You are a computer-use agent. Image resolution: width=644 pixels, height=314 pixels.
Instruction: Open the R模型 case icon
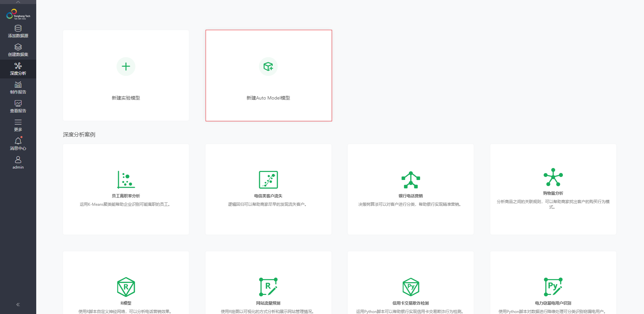click(126, 287)
